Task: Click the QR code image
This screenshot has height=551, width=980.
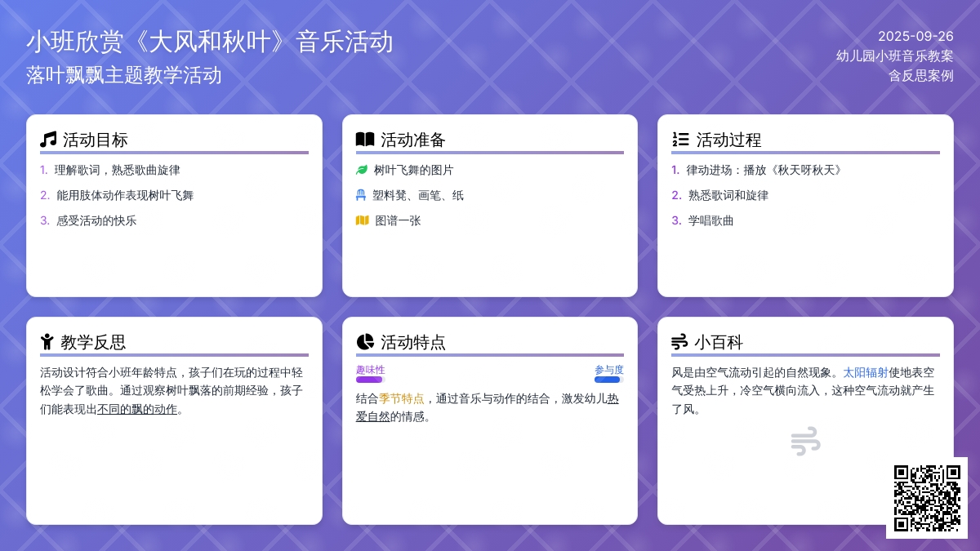Action: [x=927, y=498]
